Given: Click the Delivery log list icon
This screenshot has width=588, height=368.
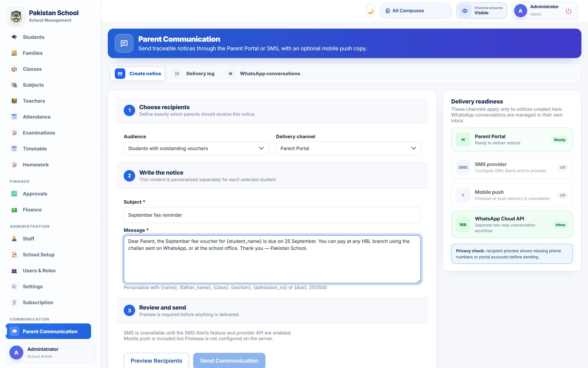Looking at the screenshot, I should pyautogui.click(x=177, y=74).
